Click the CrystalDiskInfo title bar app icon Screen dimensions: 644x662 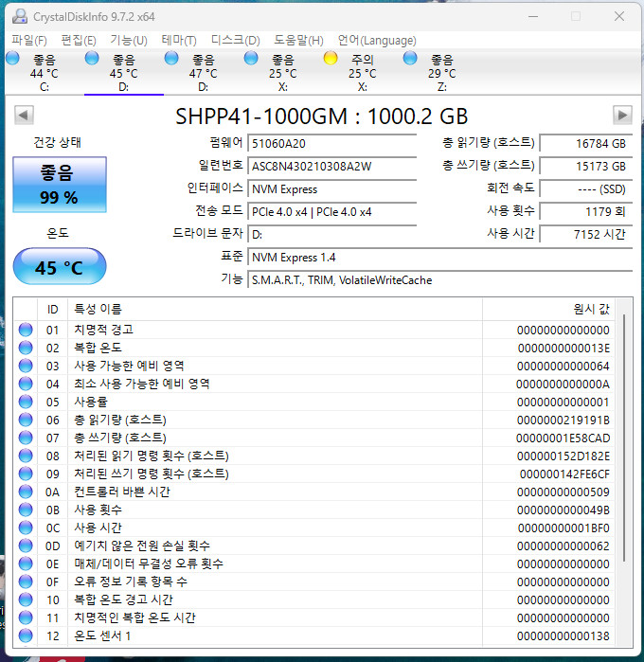point(20,16)
